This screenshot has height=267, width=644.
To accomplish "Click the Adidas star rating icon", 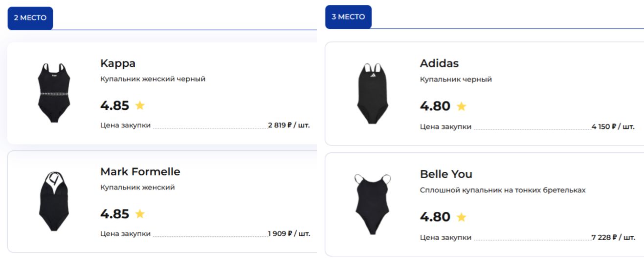I will [x=461, y=106].
